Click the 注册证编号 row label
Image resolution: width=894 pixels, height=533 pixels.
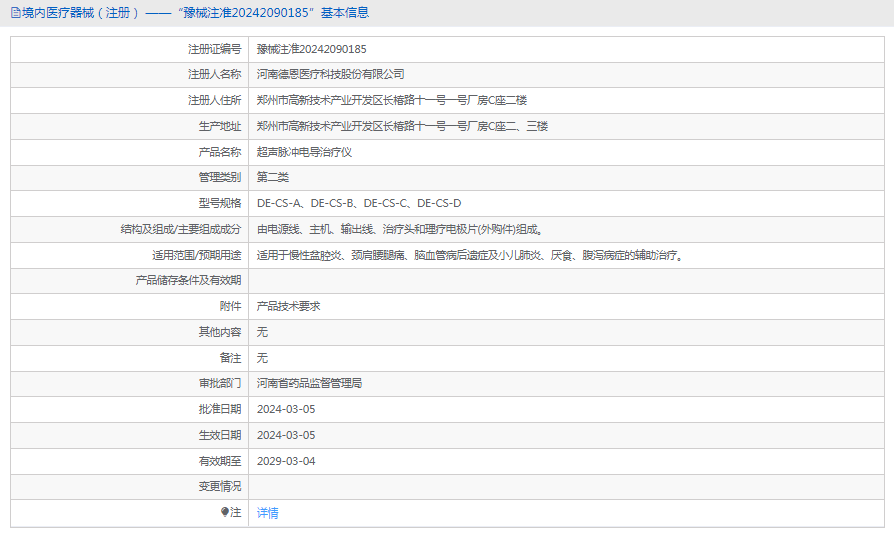[214, 49]
